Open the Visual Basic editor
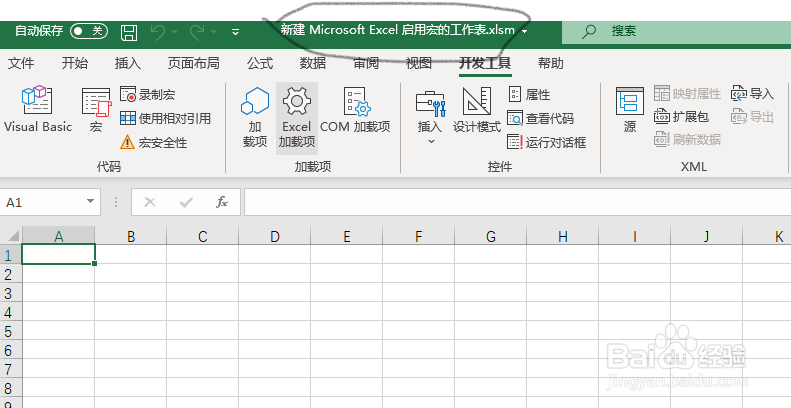This screenshot has width=791, height=408. pos(38,110)
